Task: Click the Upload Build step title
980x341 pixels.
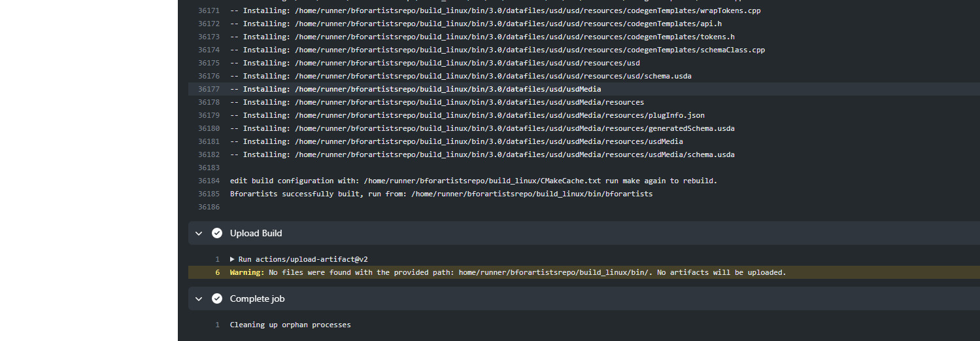Action: click(x=256, y=233)
